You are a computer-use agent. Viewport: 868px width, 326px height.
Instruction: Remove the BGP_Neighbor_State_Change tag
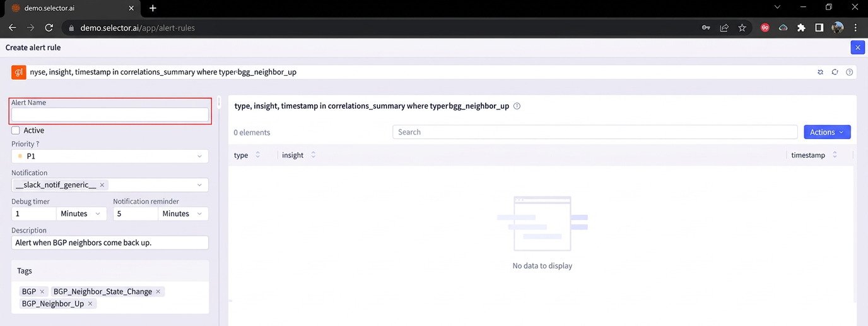pos(158,291)
